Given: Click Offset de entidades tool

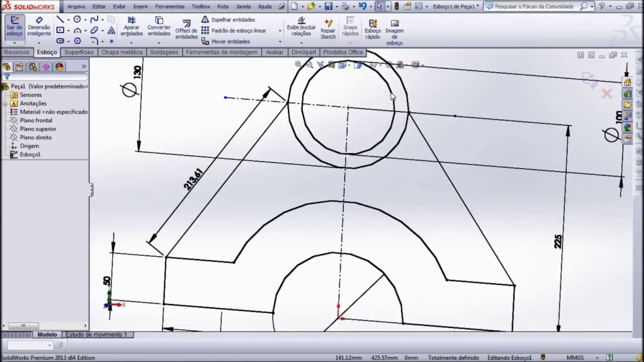Looking at the screenshot, I should (x=186, y=30).
